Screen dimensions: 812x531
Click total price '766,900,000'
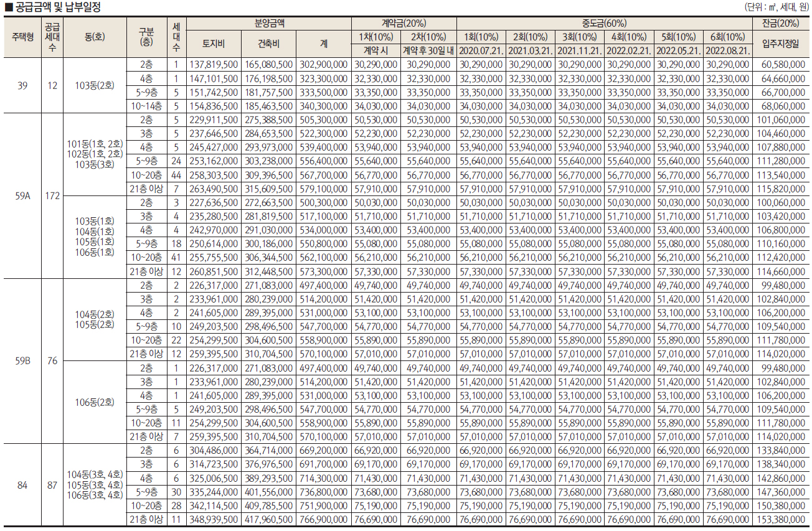click(x=324, y=519)
